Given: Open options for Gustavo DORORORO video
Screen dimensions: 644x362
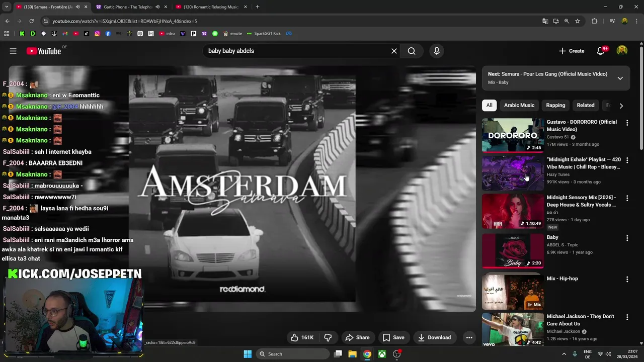Looking at the screenshot, I should pyautogui.click(x=627, y=123).
